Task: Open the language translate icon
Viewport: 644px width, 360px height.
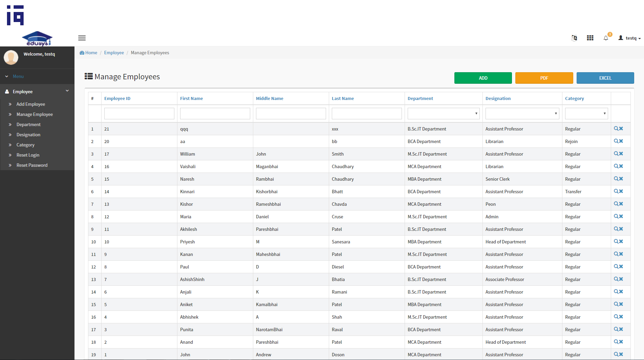Action: (574, 38)
